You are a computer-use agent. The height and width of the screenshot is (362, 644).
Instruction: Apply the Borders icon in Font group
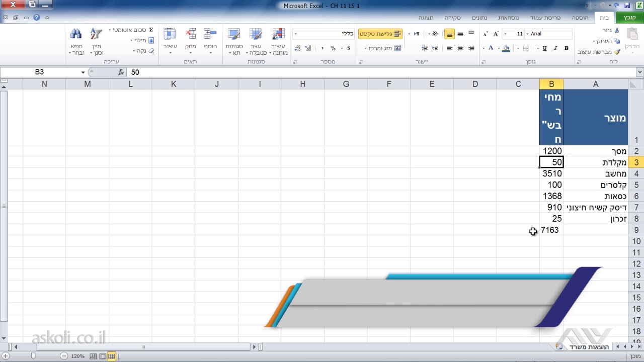(526, 48)
